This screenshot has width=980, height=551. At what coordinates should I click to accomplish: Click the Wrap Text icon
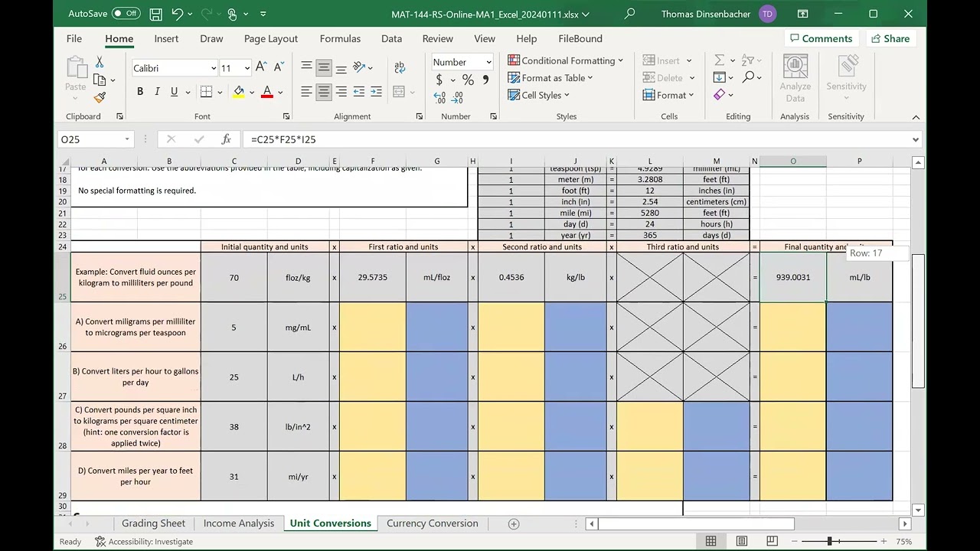(x=400, y=67)
